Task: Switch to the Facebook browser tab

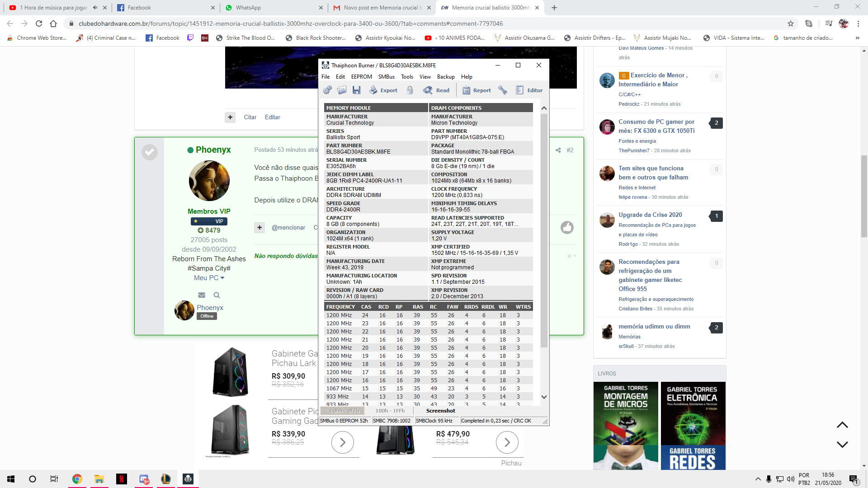Action: point(166,8)
